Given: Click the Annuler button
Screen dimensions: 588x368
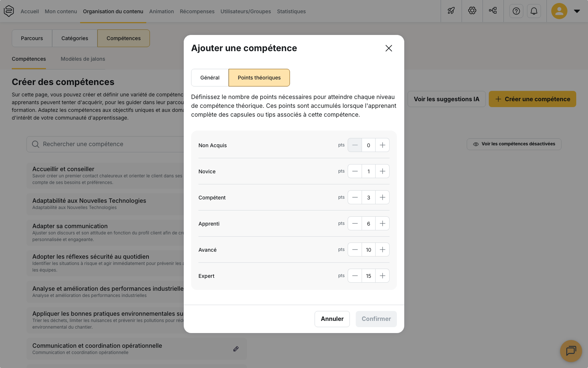Looking at the screenshot, I should coord(332,319).
